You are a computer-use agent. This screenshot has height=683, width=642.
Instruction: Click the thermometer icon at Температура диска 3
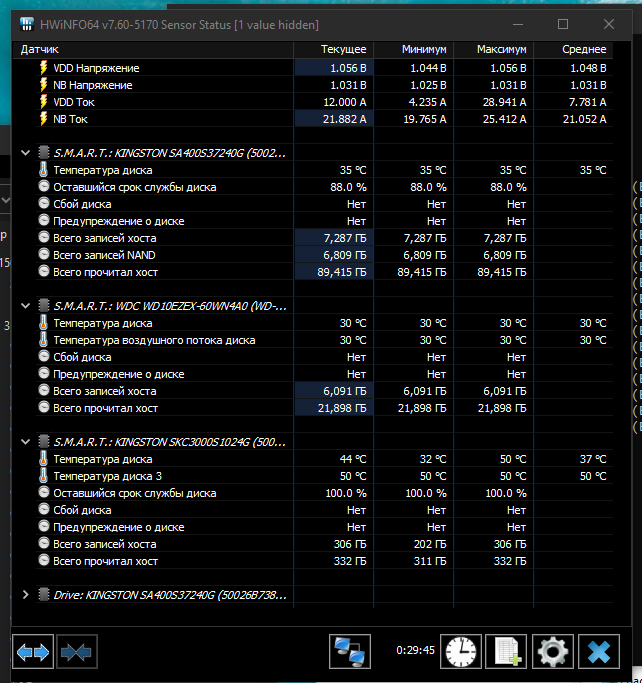tap(44, 476)
